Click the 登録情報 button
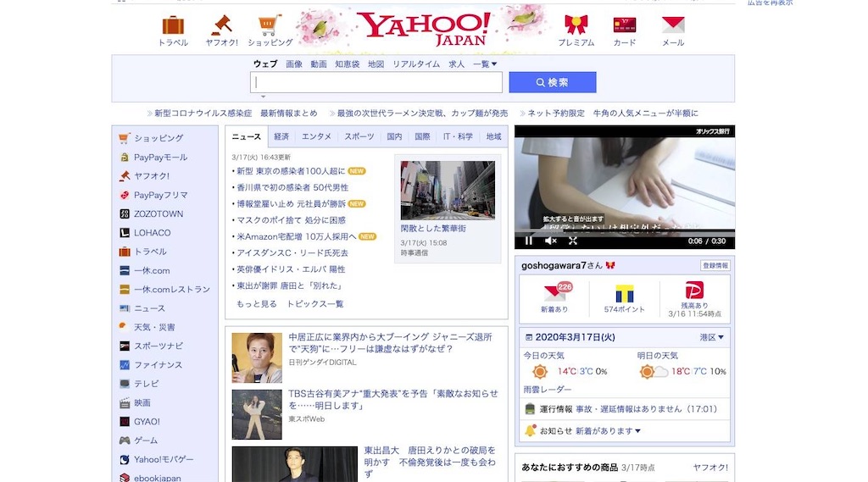The image size is (868, 482). pyautogui.click(x=715, y=266)
